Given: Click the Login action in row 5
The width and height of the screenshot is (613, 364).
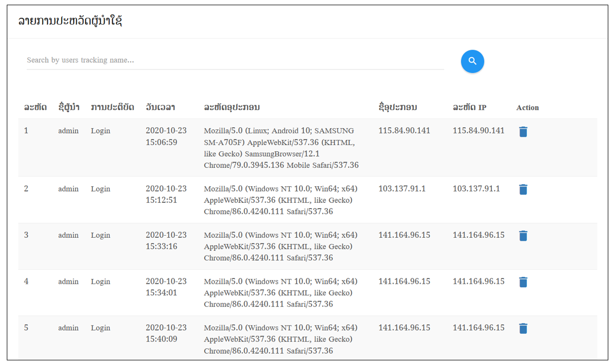Looking at the screenshot, I should (100, 328).
